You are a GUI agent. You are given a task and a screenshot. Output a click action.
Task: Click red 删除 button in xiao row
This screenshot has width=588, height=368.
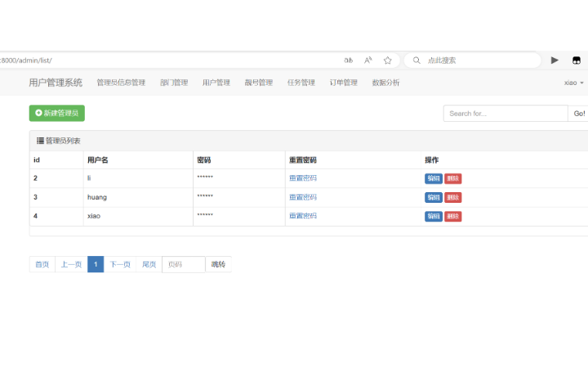(x=453, y=216)
